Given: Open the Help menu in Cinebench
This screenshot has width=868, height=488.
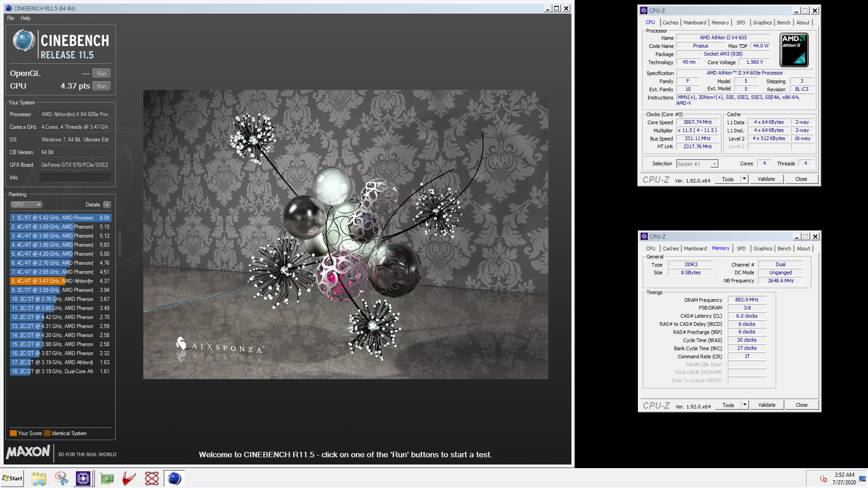Looking at the screenshot, I should [25, 18].
